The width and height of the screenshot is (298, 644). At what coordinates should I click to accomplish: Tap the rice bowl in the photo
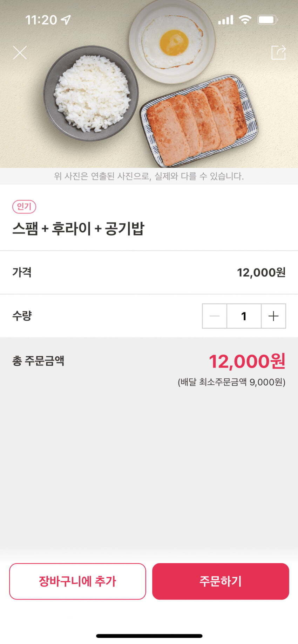[91, 93]
